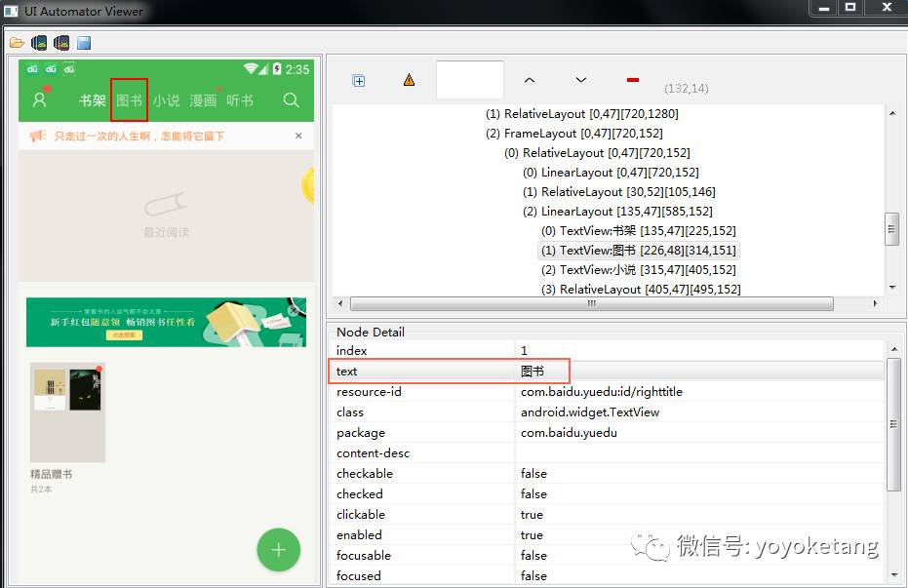Tap the 书架 tab in the app
908x588 pixels.
pyautogui.click(x=92, y=100)
